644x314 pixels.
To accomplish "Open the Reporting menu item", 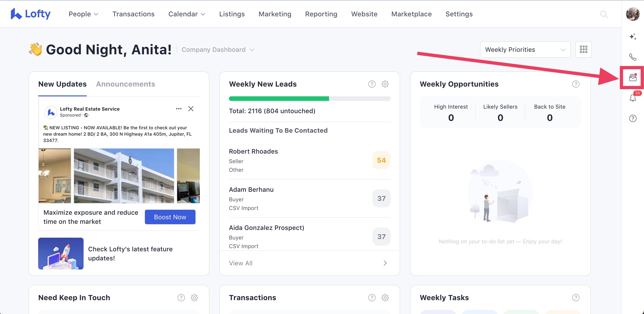I will point(321,14).
